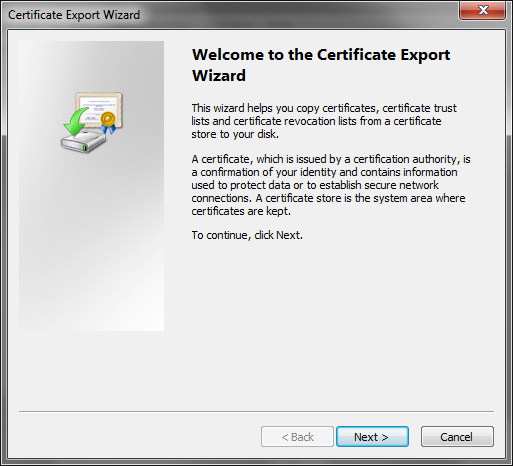This screenshot has height=466, width=513.
Task: Click the line starting "used to protect data"
Action: pos(315,185)
